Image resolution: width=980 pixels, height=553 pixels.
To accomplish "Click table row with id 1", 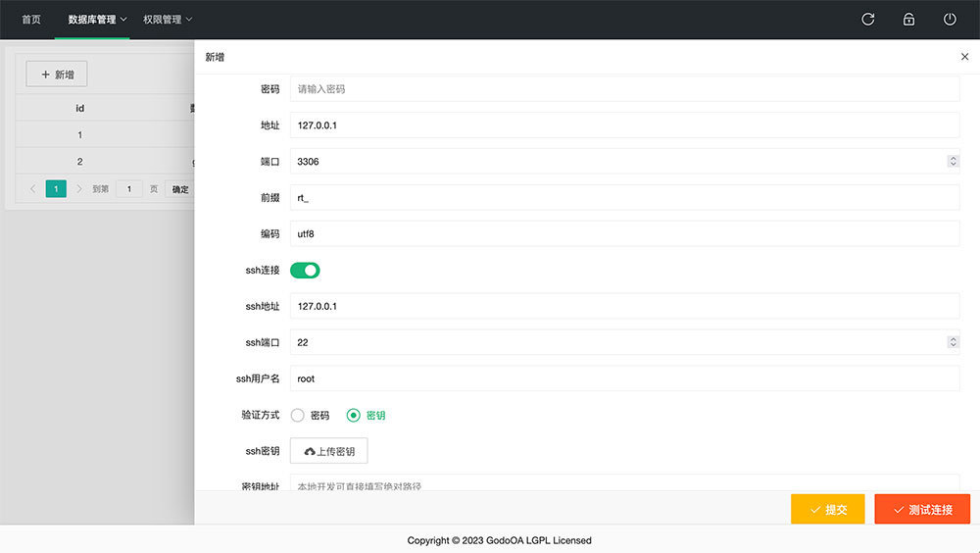I will 105,134.
